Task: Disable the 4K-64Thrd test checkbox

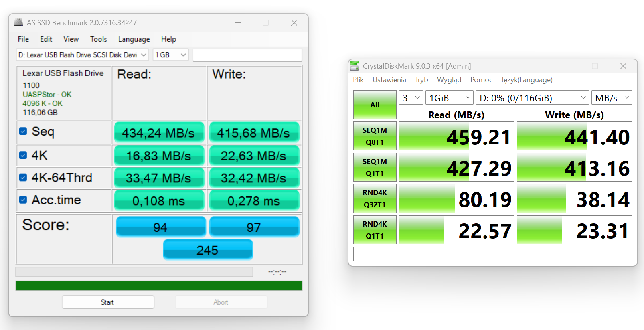Action: [23, 177]
